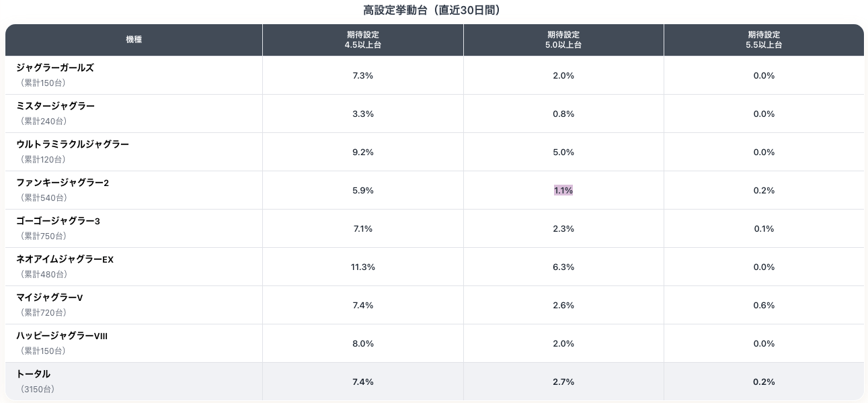Viewport: 868px width, 403px height.
Task: Click the 高設定挙動台（直近30日間）title
Action: 434,10
